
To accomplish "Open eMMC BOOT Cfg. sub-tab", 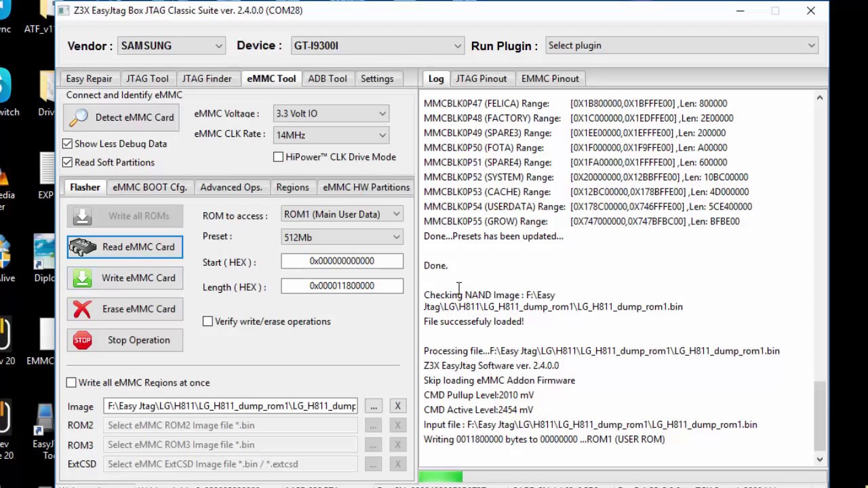I will (150, 187).
